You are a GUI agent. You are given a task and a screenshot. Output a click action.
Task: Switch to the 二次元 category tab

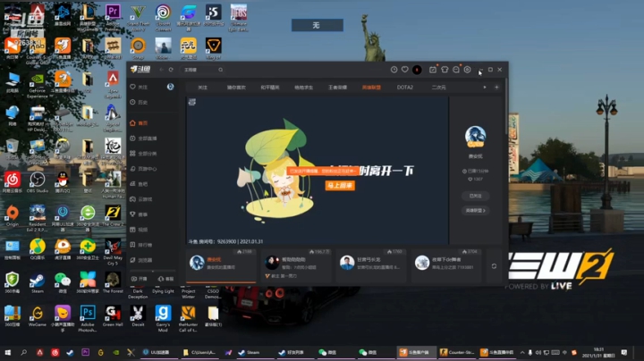(438, 88)
